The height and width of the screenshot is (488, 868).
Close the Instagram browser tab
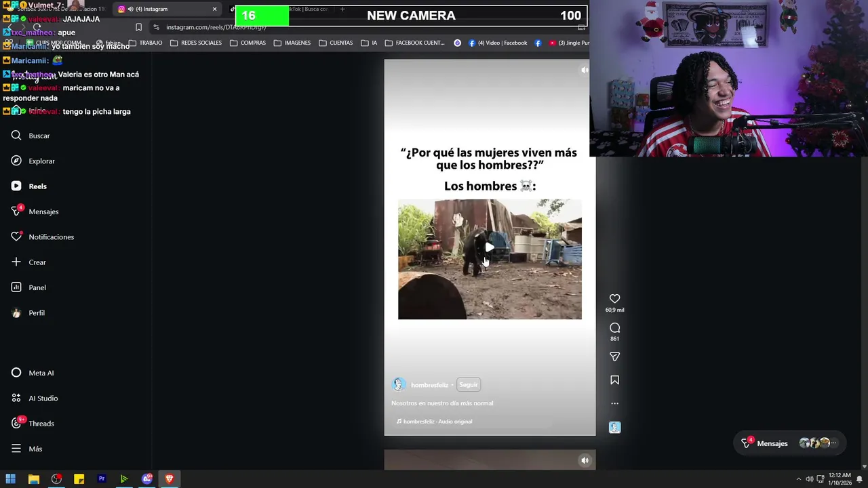tap(214, 9)
